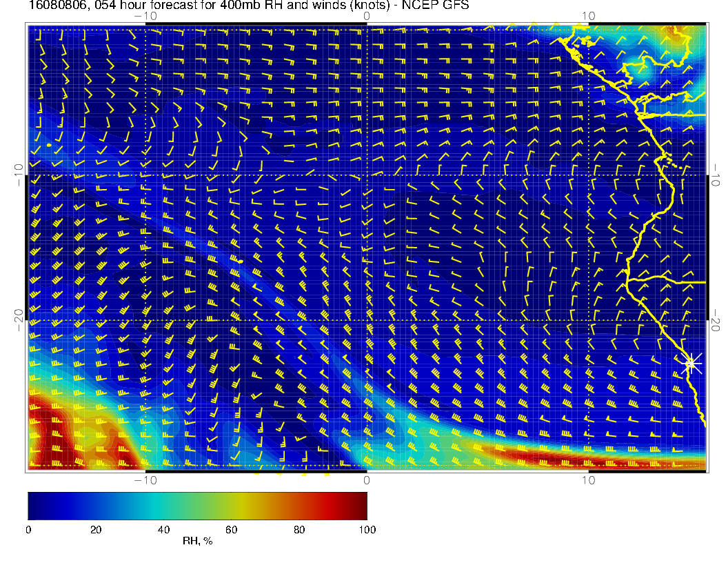
Task: Click the bottom axis longitude label 0
Action: [x=367, y=480]
